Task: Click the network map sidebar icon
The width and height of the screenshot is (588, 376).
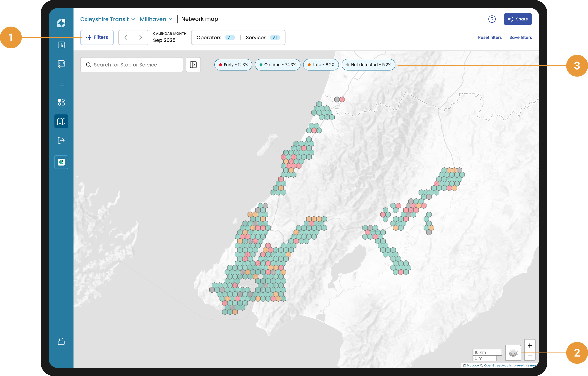Action: [61, 121]
